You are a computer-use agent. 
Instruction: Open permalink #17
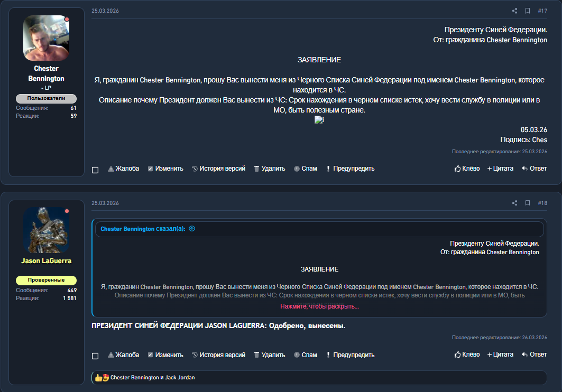point(542,11)
